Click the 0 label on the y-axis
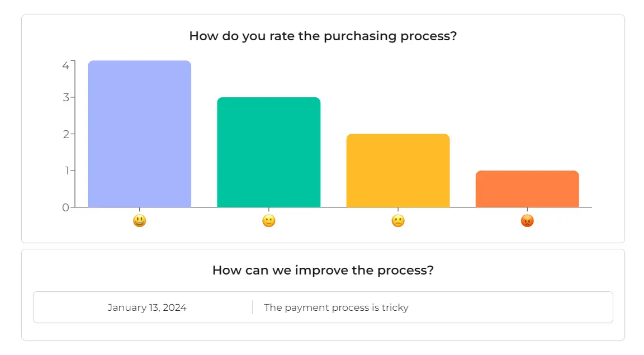Screen dimensions: 644x355 click(x=66, y=207)
